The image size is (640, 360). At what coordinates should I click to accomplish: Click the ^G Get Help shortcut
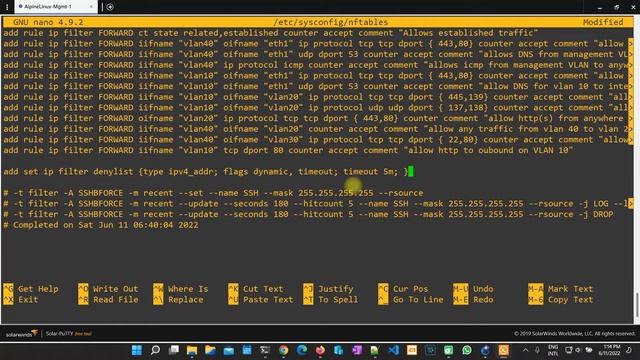point(31,289)
